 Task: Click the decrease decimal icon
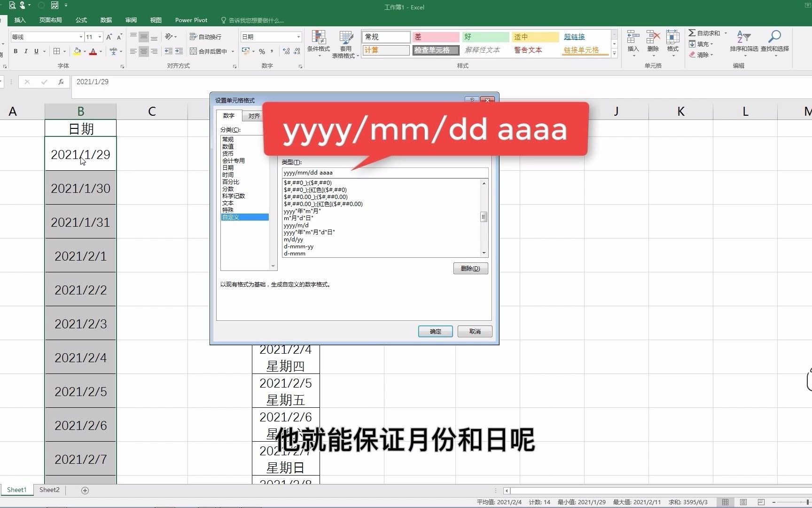click(x=297, y=51)
